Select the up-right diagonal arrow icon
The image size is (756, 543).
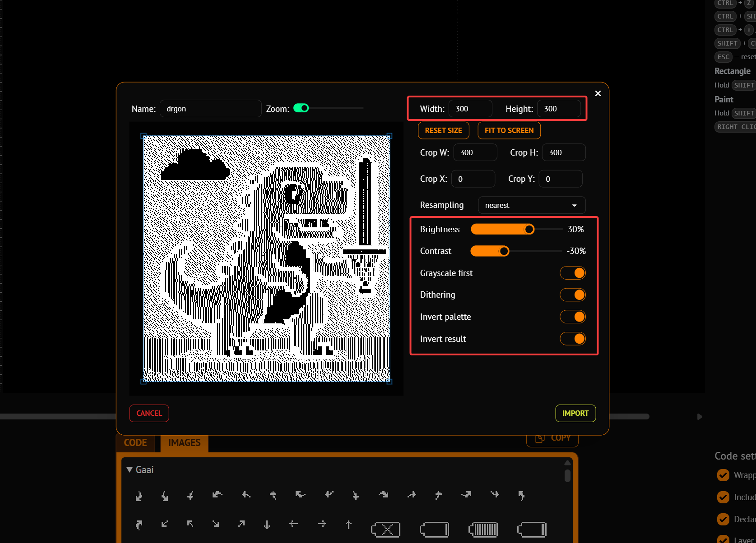click(241, 524)
